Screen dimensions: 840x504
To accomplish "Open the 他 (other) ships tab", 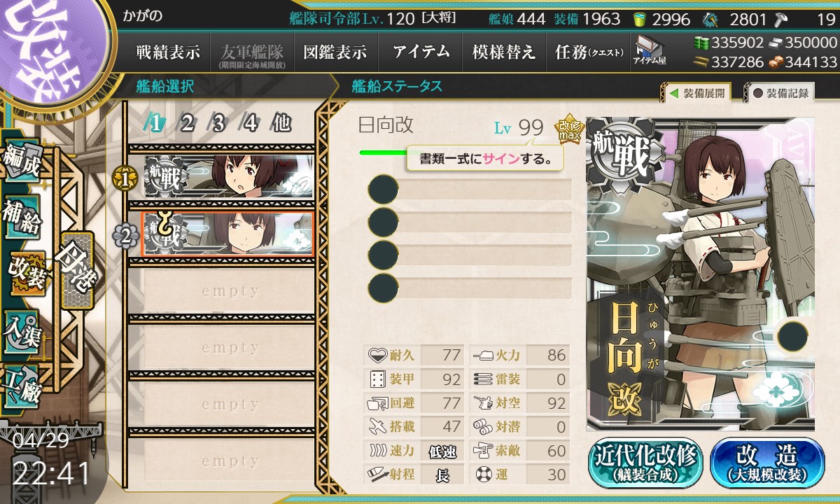I will point(281,123).
